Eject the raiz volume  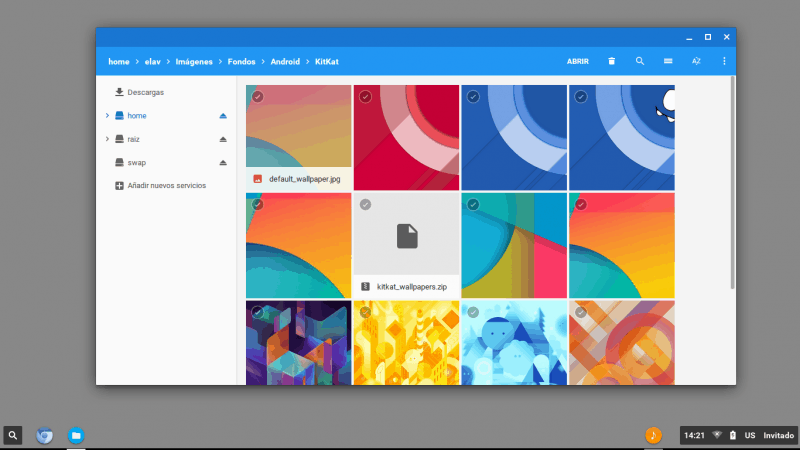tap(223, 139)
